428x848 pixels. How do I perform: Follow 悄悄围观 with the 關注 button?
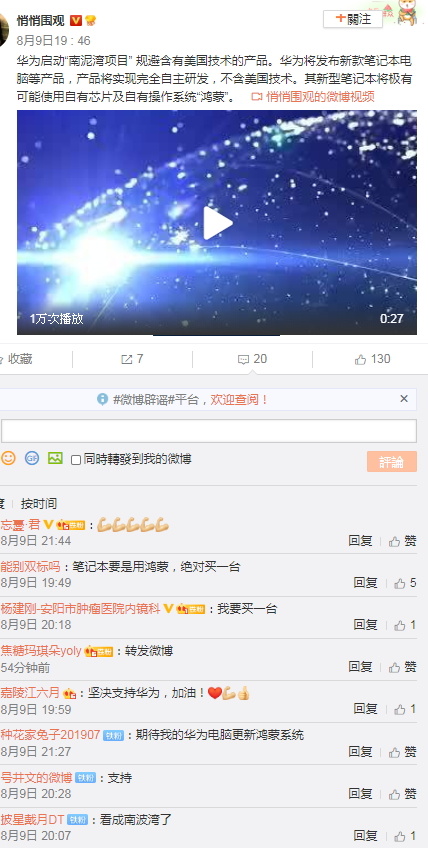pyautogui.click(x=353, y=18)
